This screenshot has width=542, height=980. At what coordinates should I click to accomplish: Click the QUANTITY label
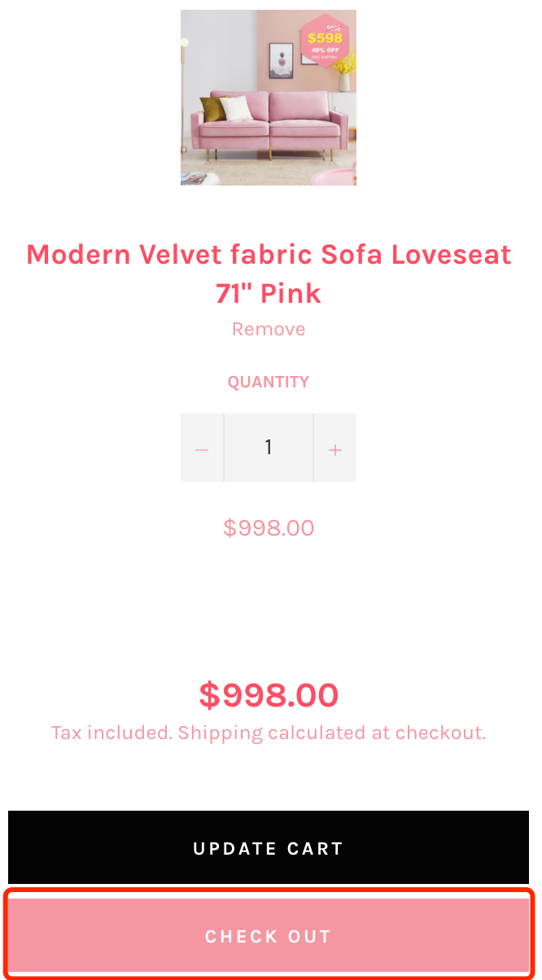pos(269,383)
